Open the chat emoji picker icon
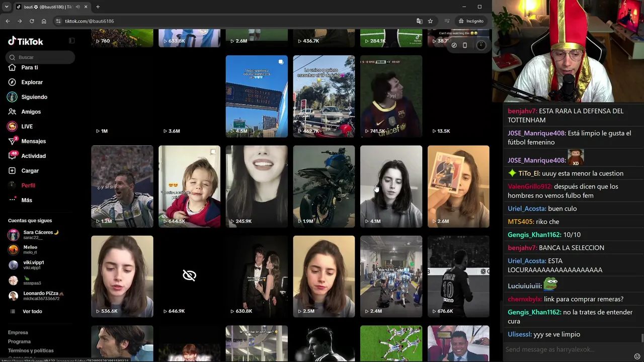 click(x=637, y=356)
